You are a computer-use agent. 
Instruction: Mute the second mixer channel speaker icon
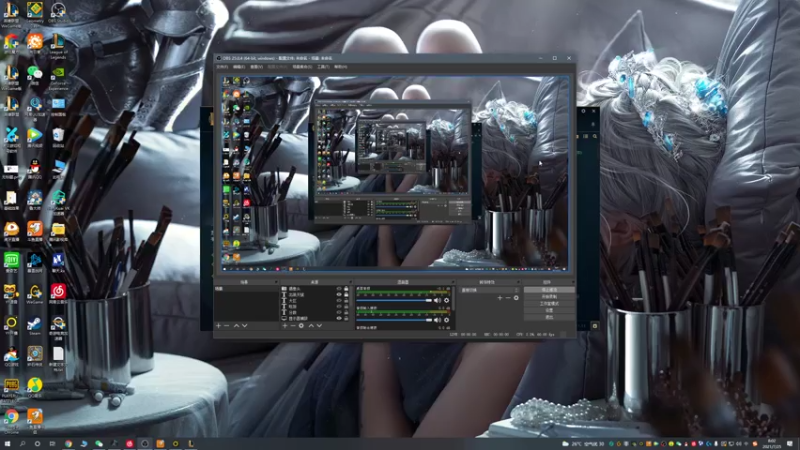click(x=437, y=320)
